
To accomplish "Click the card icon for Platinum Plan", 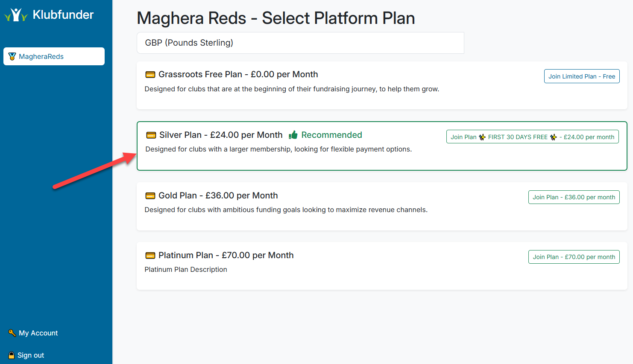I will (150, 255).
